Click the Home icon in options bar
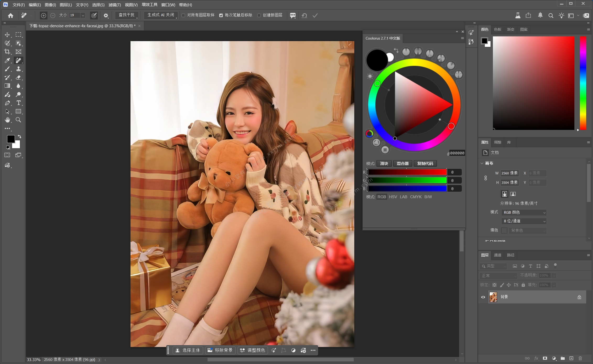The image size is (593, 364). point(10,15)
